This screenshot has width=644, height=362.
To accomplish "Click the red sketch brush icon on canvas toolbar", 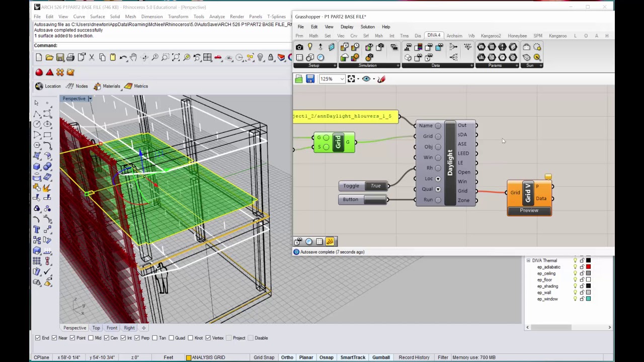I will click(x=381, y=79).
